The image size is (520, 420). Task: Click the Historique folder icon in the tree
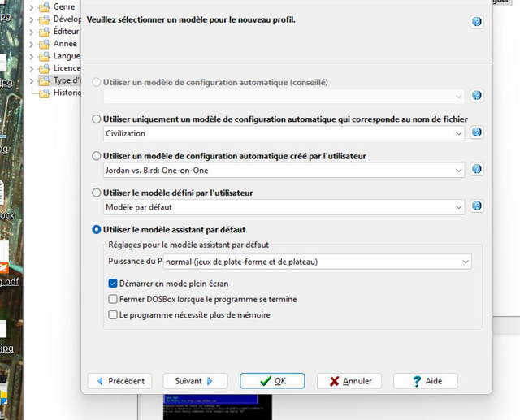[x=44, y=93]
